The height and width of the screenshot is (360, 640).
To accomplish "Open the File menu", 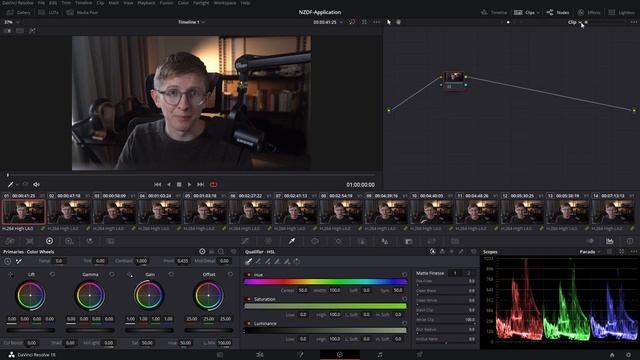I will (x=41, y=3).
